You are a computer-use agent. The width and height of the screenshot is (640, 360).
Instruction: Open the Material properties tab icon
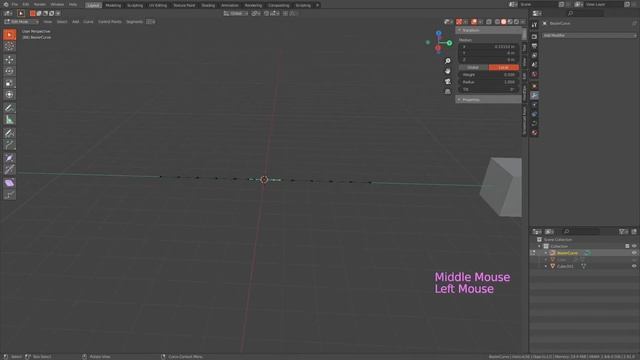(x=534, y=133)
